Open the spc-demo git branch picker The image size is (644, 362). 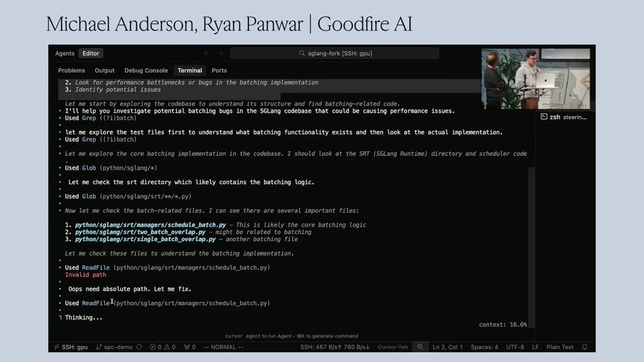point(114,347)
